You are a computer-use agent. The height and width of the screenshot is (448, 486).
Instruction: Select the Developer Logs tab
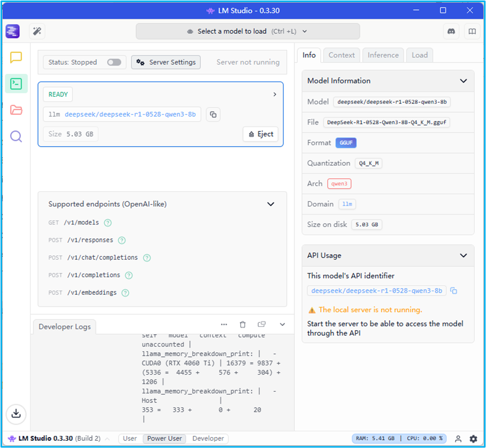[x=65, y=327]
